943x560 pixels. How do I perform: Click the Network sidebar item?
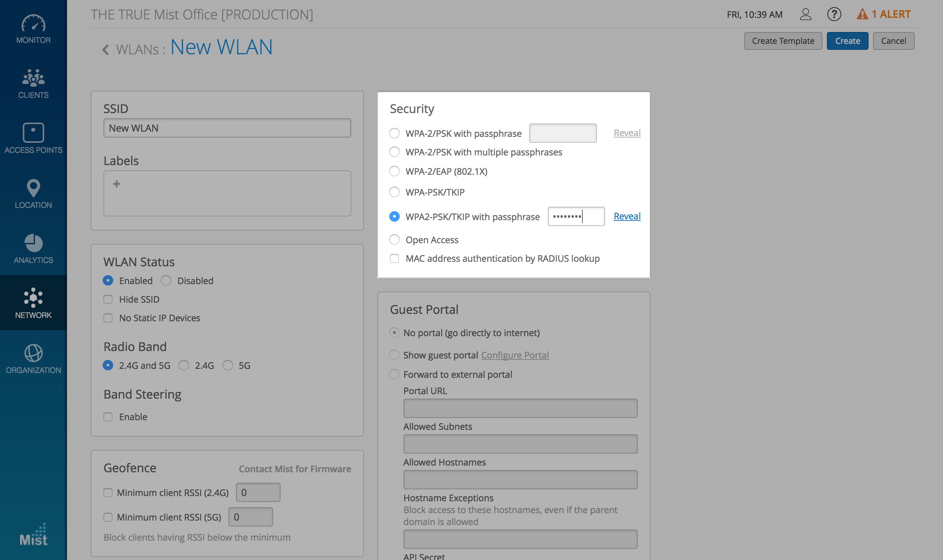point(33,303)
